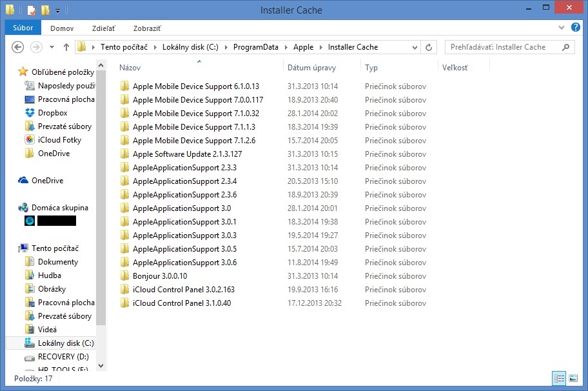This screenshot has width=588, height=391.
Task: Go up one folder level
Action: point(66,47)
